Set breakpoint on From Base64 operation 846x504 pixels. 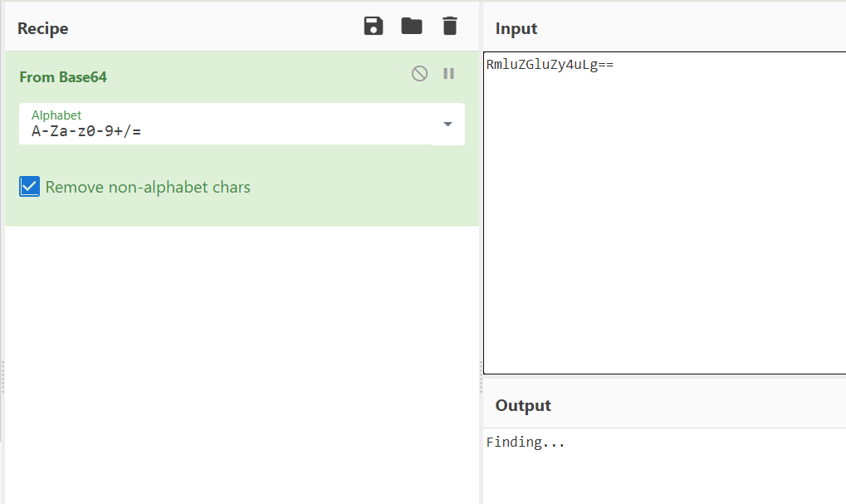point(449,74)
